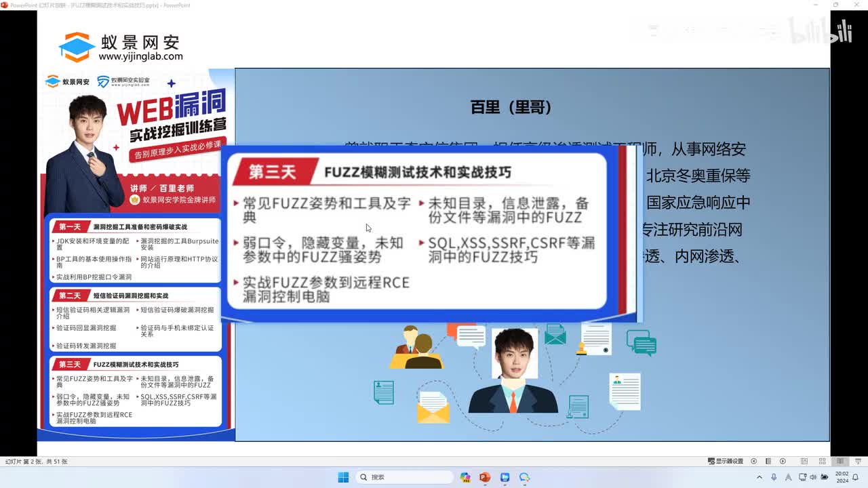This screenshot has height=488, width=868.
Task: Click the battery status icon
Action: point(825,477)
